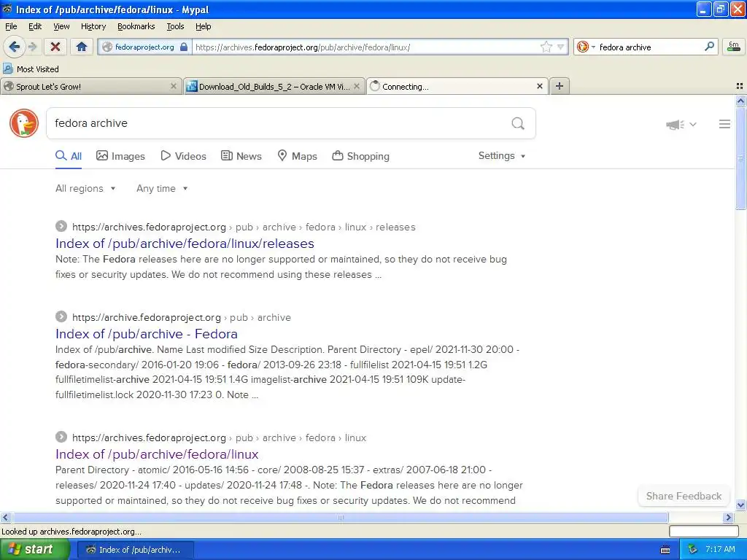Close the Connecting... tab
Image resolution: width=747 pixels, height=560 pixels.
click(540, 86)
